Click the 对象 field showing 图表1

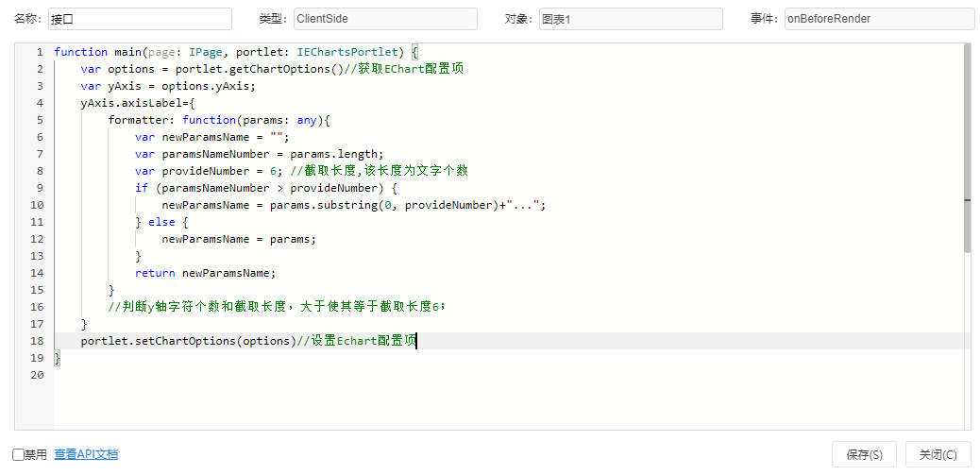pos(632,19)
